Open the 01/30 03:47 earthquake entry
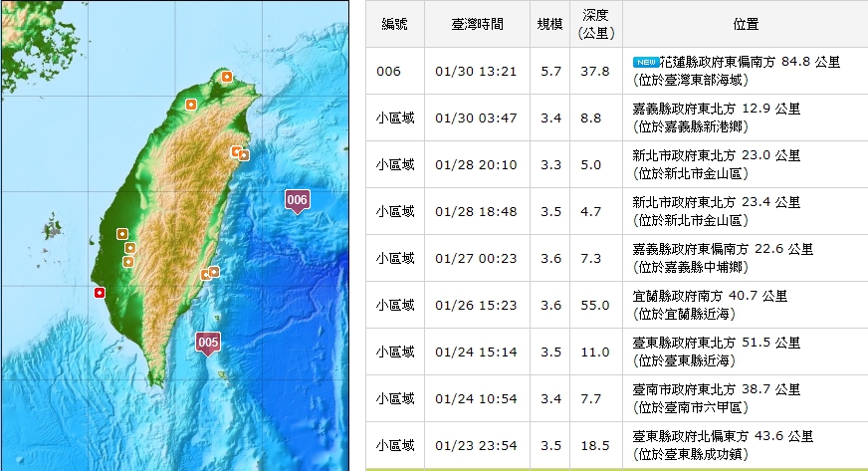 click(477, 118)
